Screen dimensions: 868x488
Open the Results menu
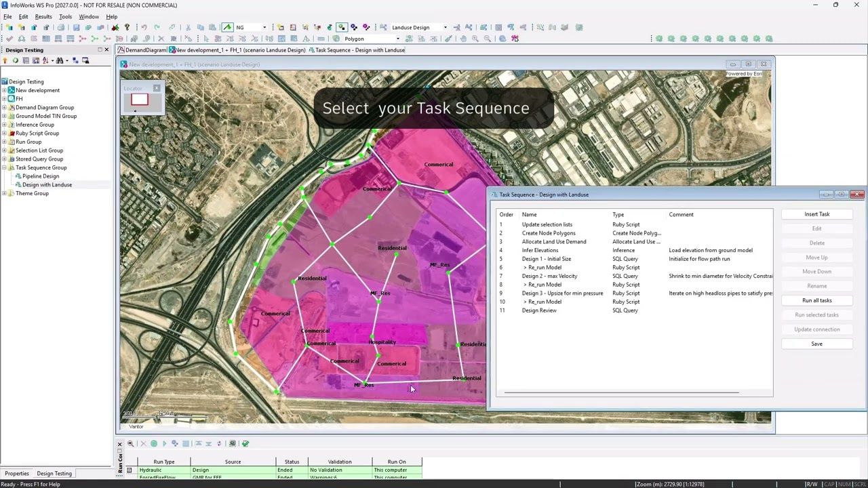click(43, 16)
